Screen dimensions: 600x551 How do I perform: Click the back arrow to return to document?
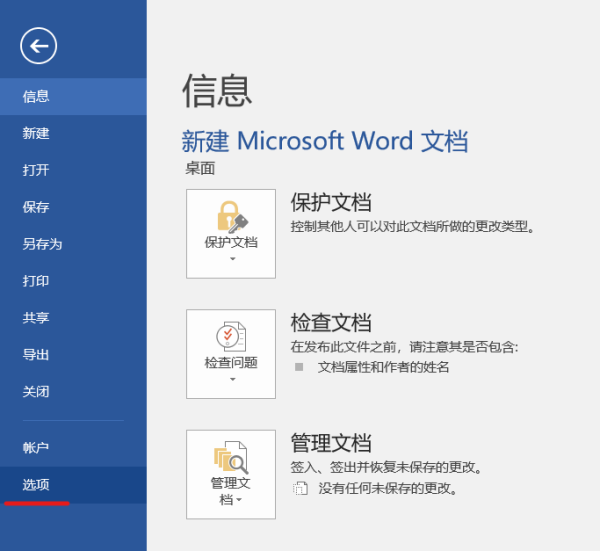pos(38,45)
